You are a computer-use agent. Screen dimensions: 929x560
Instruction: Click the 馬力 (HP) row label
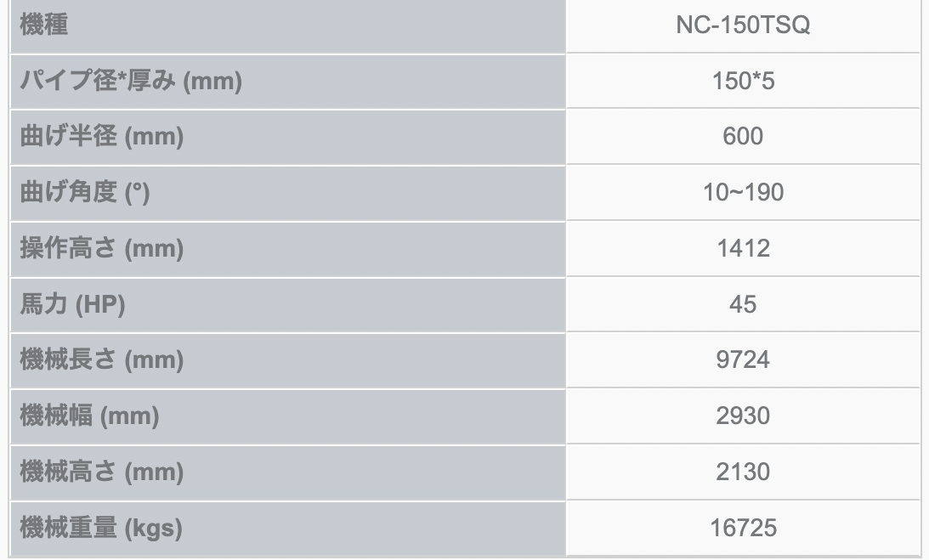(x=72, y=304)
